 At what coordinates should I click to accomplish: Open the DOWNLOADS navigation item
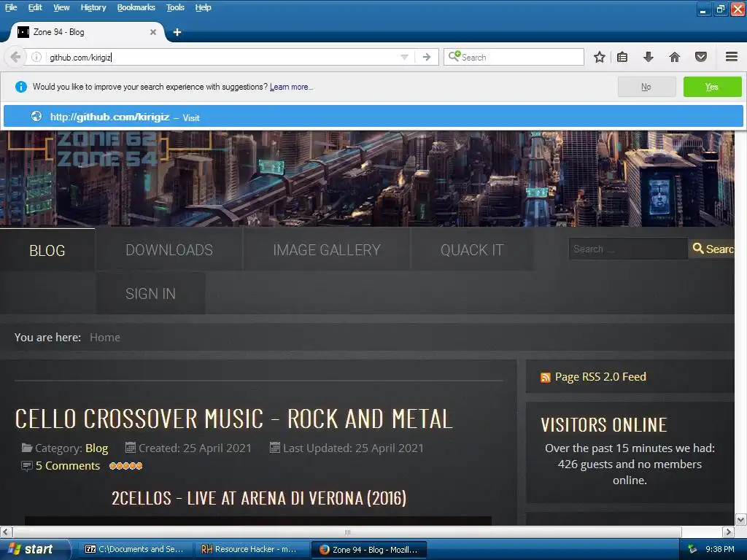(x=169, y=250)
